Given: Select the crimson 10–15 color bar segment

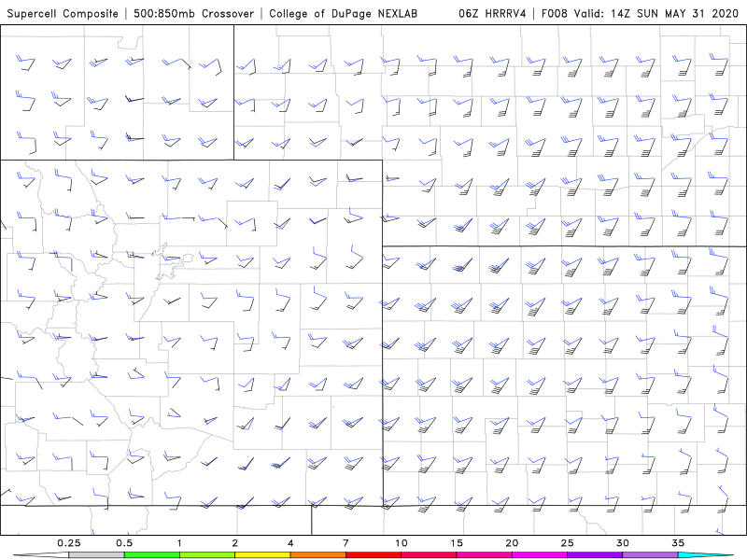Looking at the screenshot, I should [x=429, y=555].
